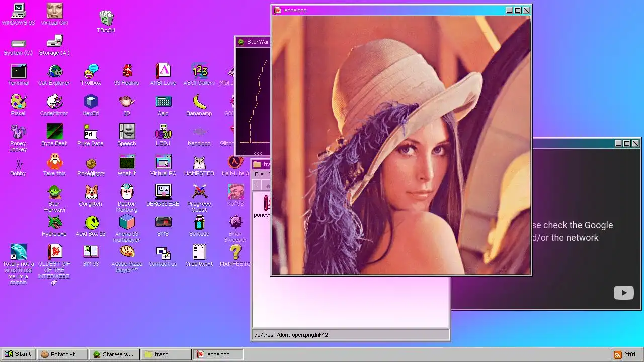Viewport: 644px width, 362px height.
Task: Open the Trollbox chat icon
Action: coord(91,74)
